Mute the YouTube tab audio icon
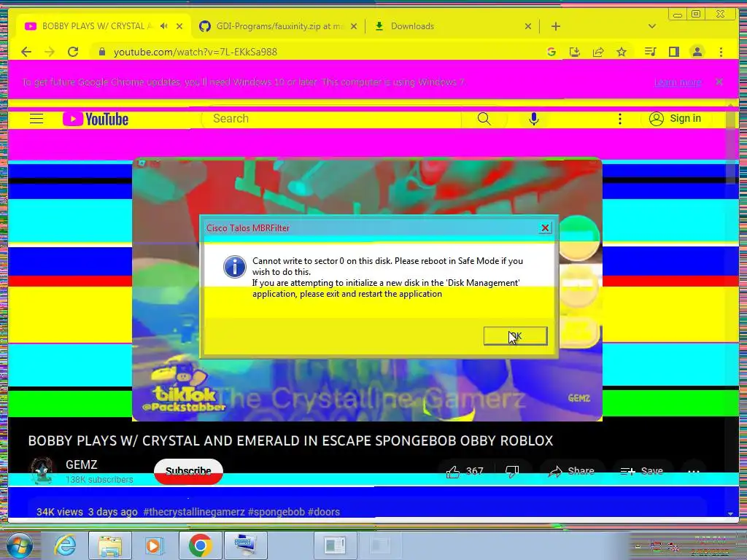 point(164,26)
